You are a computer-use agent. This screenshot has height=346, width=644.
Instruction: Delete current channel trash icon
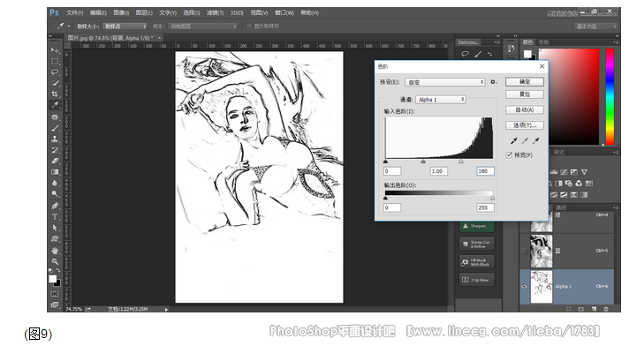click(x=606, y=309)
